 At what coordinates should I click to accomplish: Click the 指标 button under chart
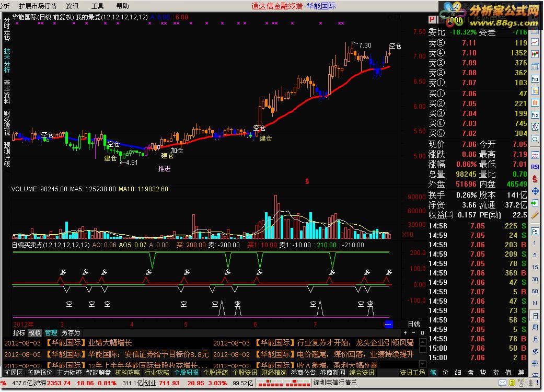pos(19,333)
